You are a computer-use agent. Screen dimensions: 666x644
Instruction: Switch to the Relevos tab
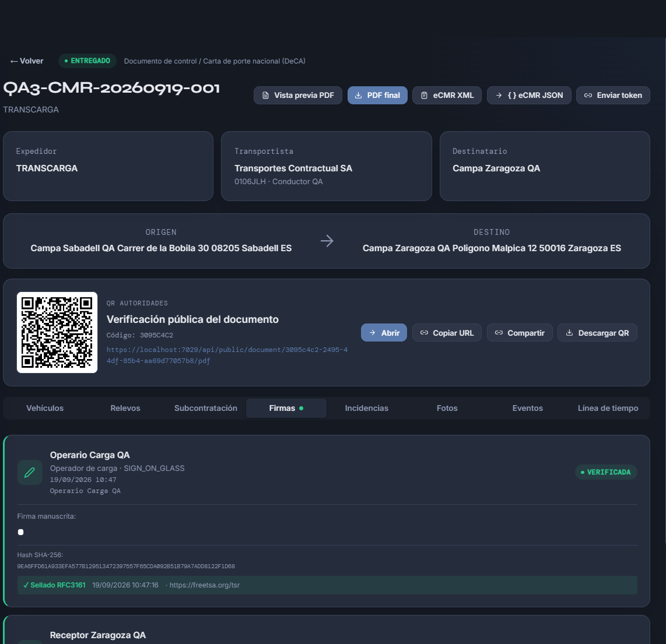125,408
